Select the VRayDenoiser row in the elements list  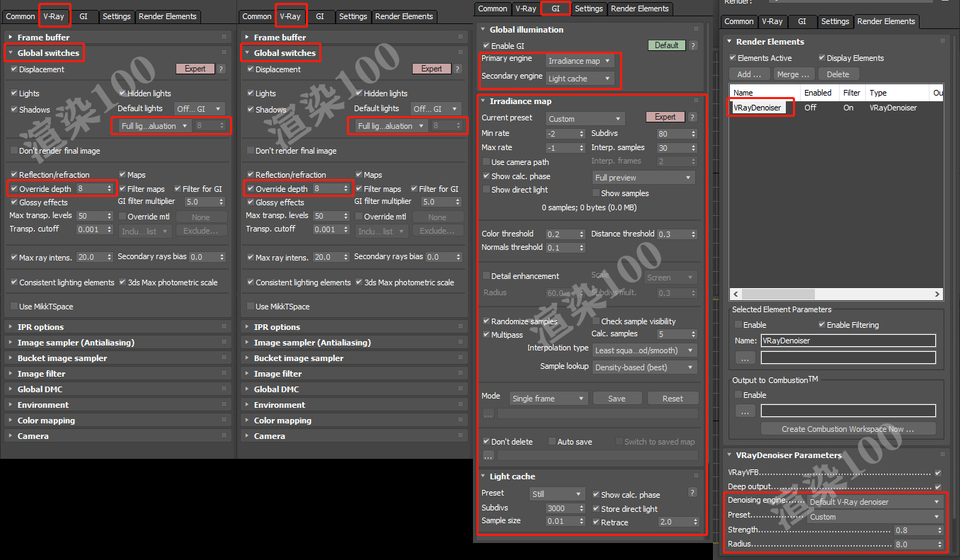pyautogui.click(x=835, y=108)
